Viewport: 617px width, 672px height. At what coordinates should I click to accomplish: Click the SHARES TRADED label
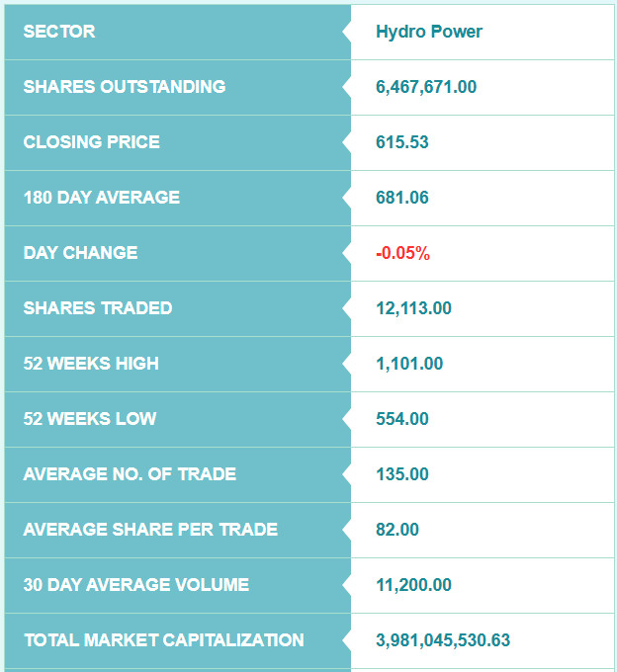98,307
